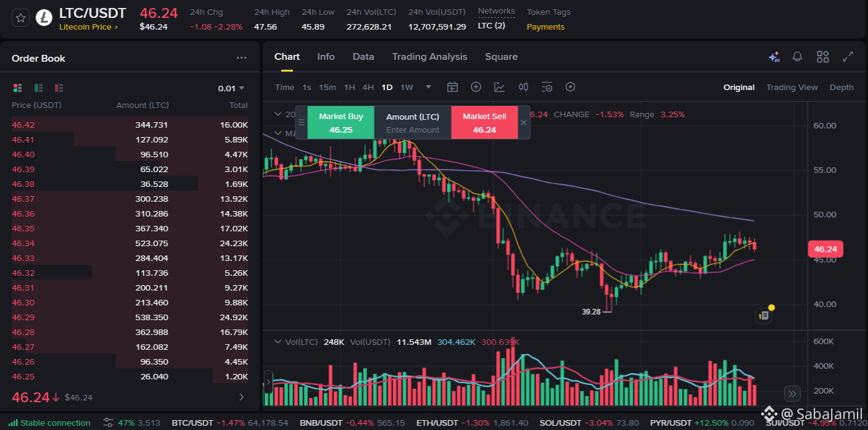Expand chart to fullscreen
The image size is (868, 430).
tap(848, 57)
